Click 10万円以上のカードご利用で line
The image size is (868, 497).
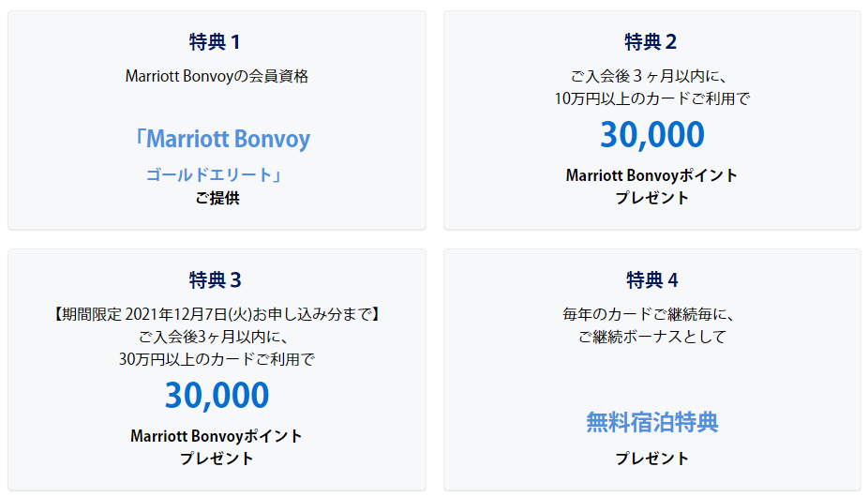point(652,98)
